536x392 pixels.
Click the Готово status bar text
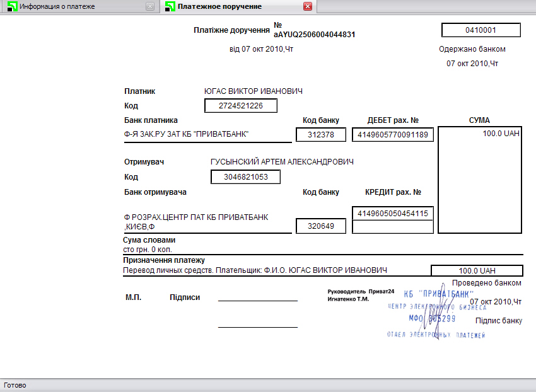[x=15, y=386]
